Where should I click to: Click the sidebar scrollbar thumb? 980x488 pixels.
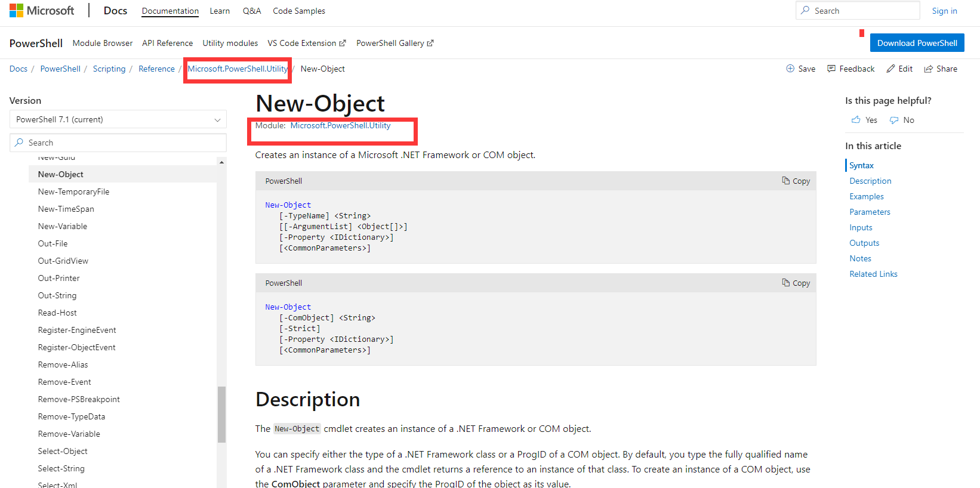[x=222, y=415]
